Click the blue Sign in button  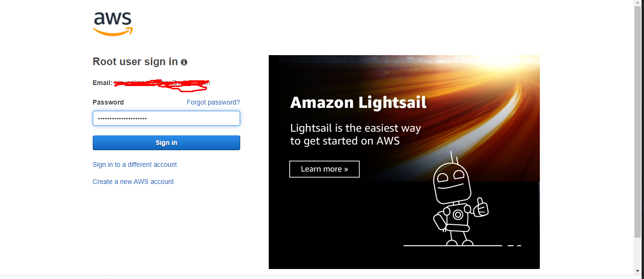point(166,143)
